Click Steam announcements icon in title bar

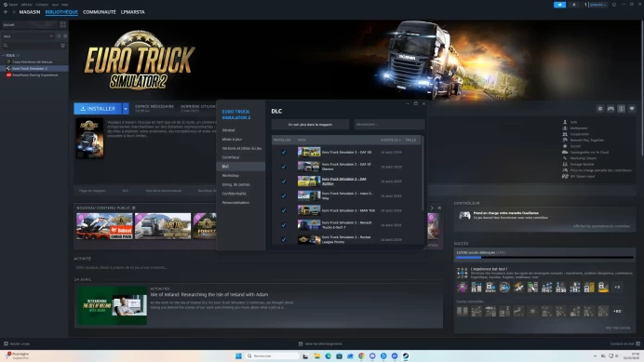point(560,5)
